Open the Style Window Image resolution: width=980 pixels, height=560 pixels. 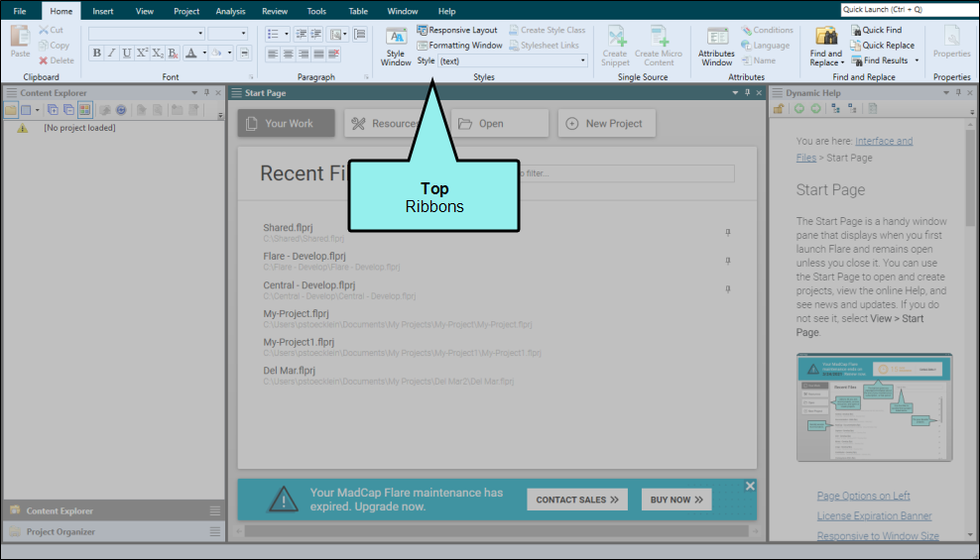coord(396,47)
